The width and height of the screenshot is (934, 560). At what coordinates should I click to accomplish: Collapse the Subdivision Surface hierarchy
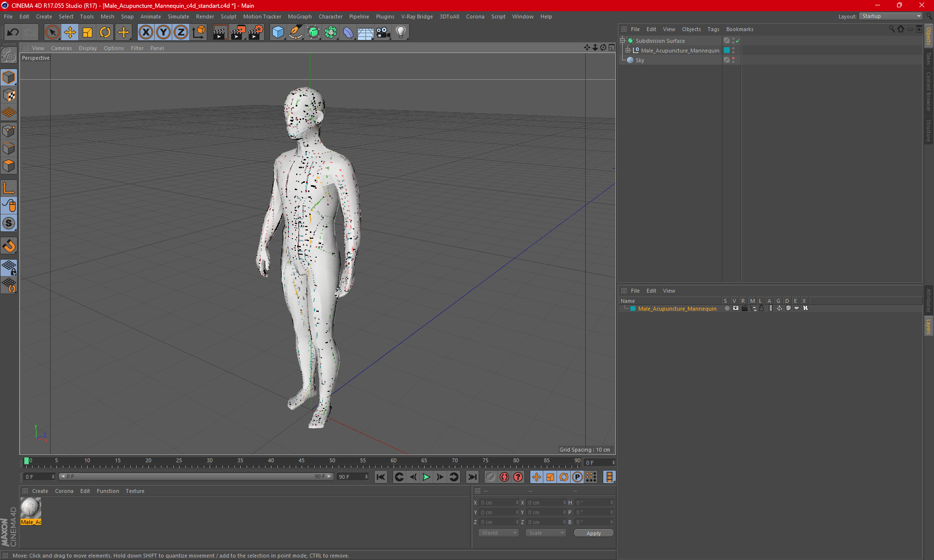623,41
